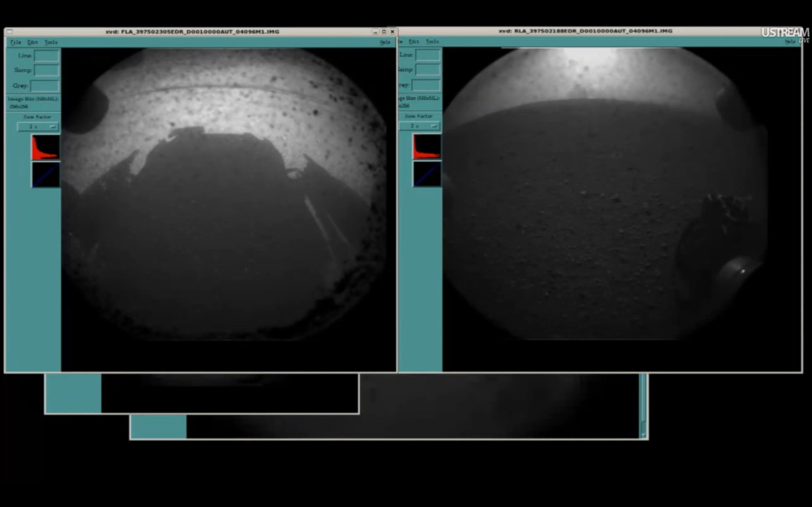Expand Zoom Factor dropdown in RLA window

[419, 126]
